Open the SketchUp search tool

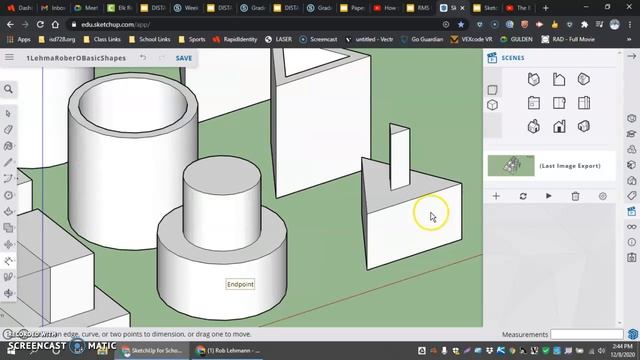point(8,89)
